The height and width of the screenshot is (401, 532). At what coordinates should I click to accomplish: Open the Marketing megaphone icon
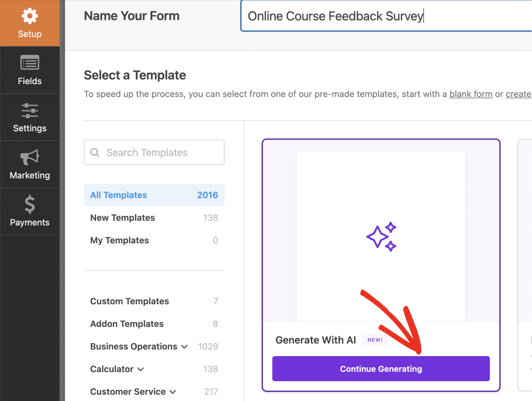[30, 157]
